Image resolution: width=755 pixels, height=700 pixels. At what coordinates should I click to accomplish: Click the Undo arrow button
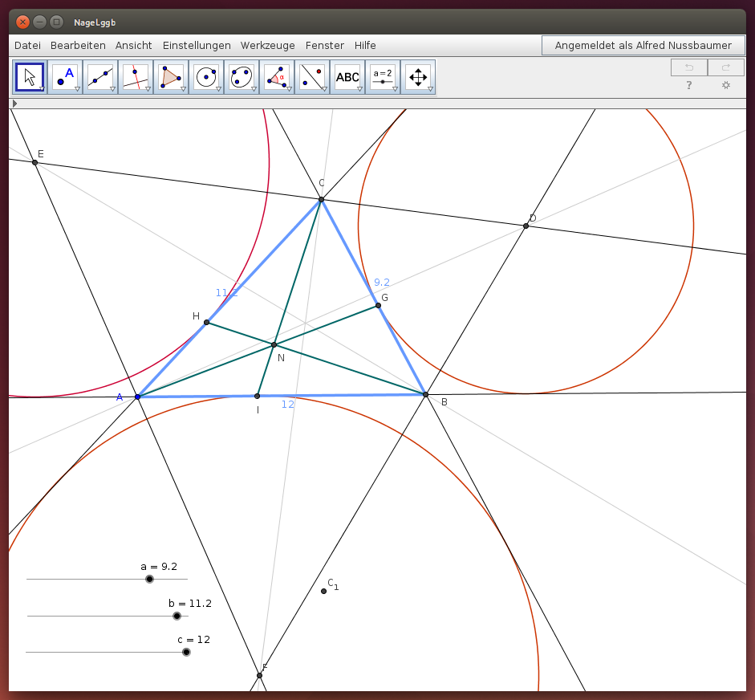[x=689, y=67]
